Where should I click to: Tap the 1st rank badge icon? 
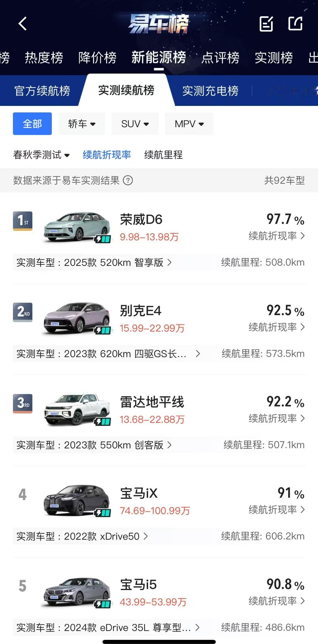pos(23,221)
